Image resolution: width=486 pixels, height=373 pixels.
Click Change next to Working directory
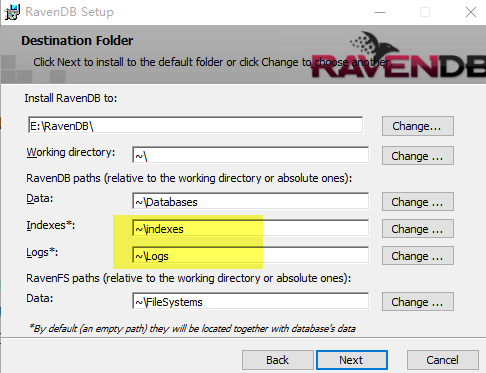(x=418, y=156)
